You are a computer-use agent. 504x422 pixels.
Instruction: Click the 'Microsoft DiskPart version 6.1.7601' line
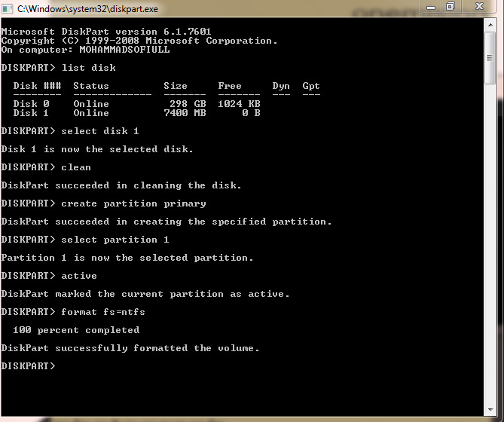click(x=106, y=32)
